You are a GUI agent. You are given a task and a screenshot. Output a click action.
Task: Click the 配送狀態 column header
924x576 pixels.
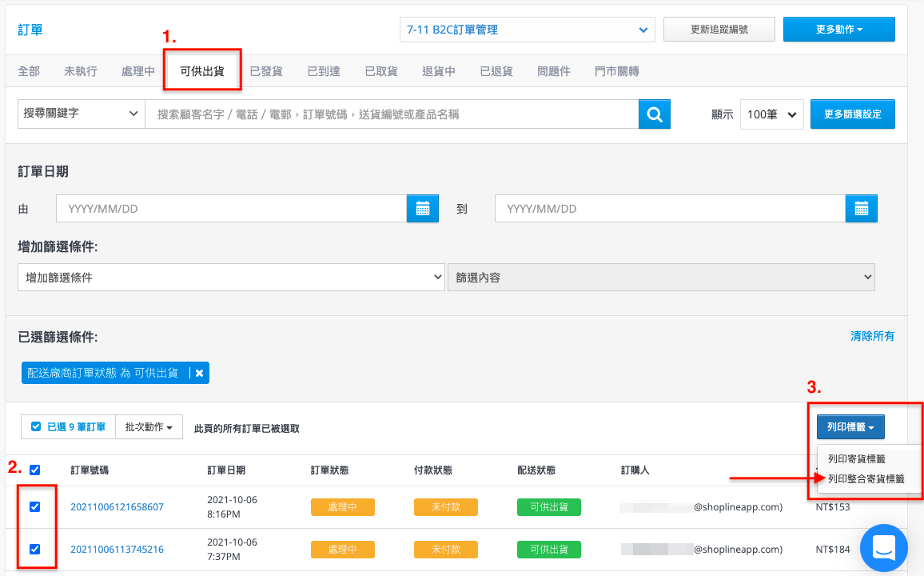click(536, 470)
